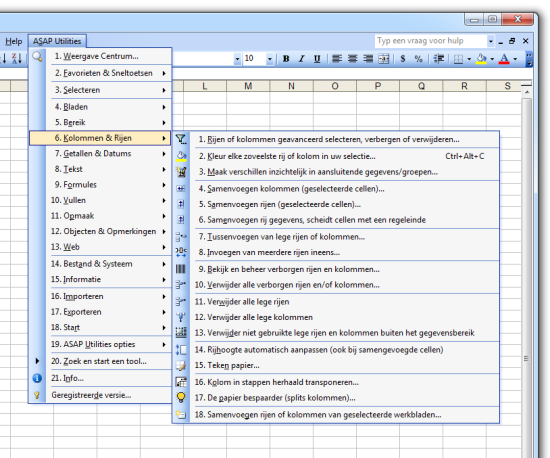Click the Typ een vraag voor hulp field
This screenshot has height=458, width=550.
[x=431, y=41]
